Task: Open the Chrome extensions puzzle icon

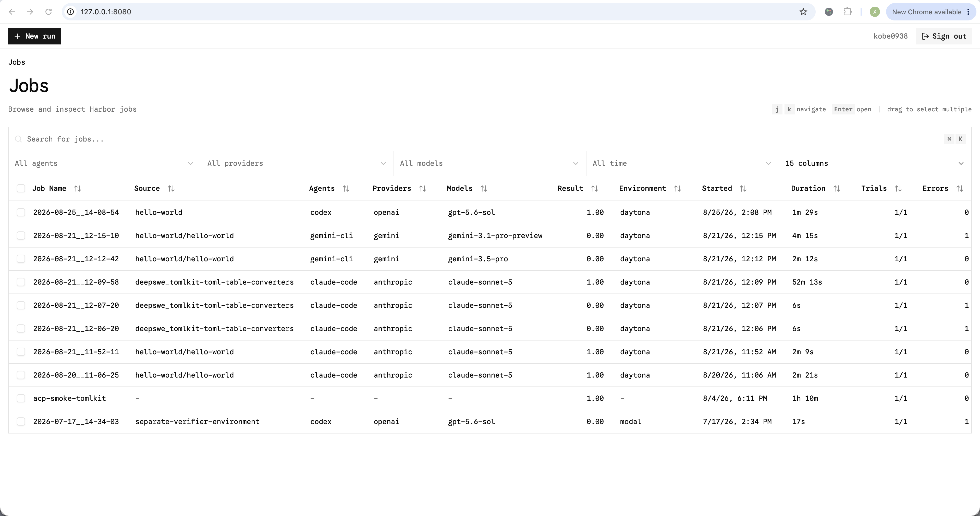Action: click(x=847, y=12)
